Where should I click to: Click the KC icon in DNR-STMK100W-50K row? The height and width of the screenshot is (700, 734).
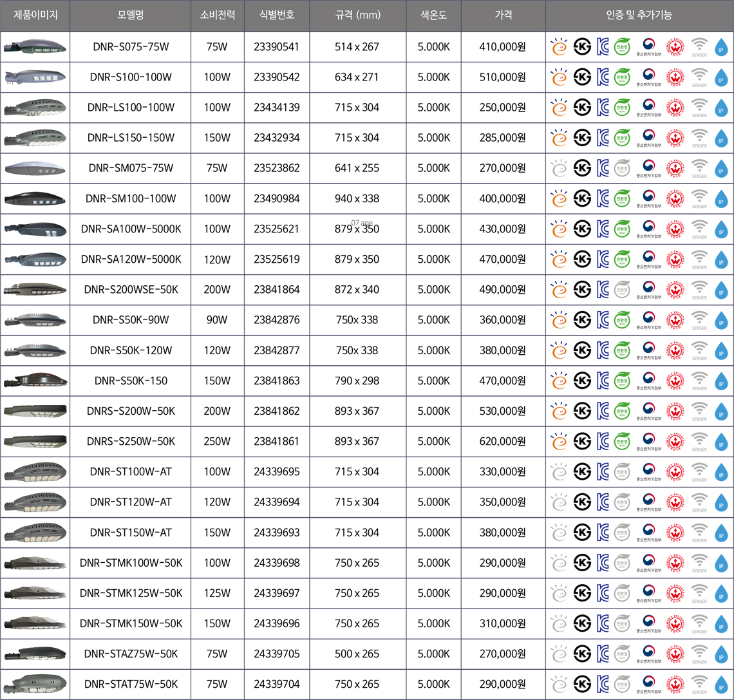click(603, 563)
